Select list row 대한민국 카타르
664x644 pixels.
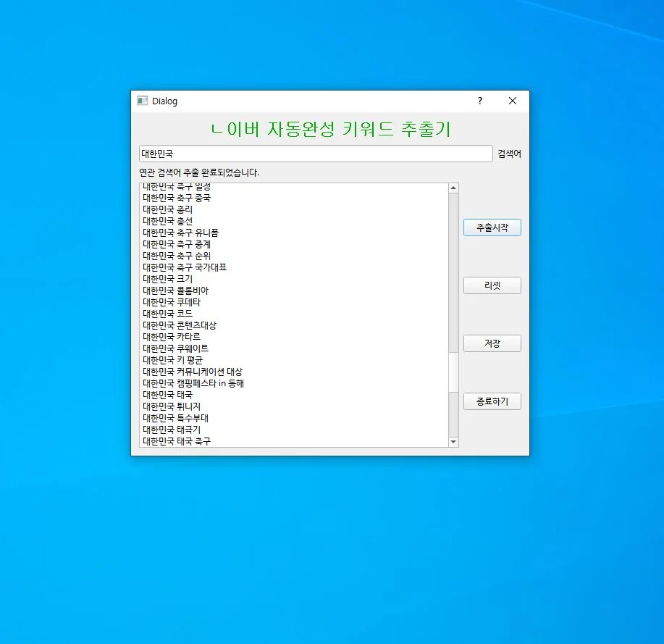pos(293,337)
